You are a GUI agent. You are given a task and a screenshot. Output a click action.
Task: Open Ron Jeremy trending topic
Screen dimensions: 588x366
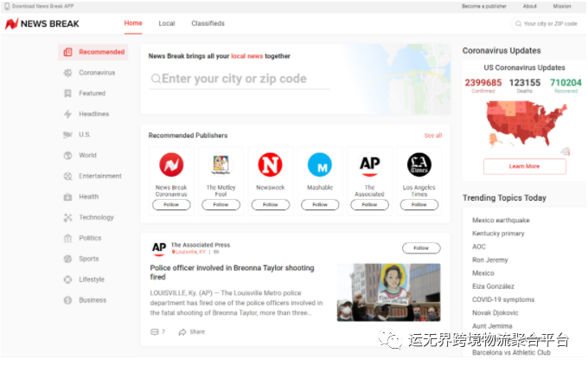point(490,260)
